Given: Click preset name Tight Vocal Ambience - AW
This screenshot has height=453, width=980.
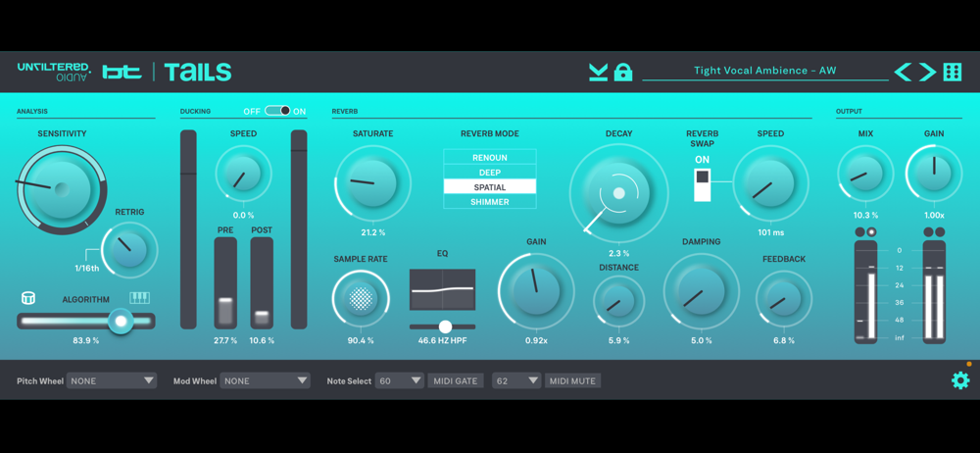Looking at the screenshot, I should (764, 71).
